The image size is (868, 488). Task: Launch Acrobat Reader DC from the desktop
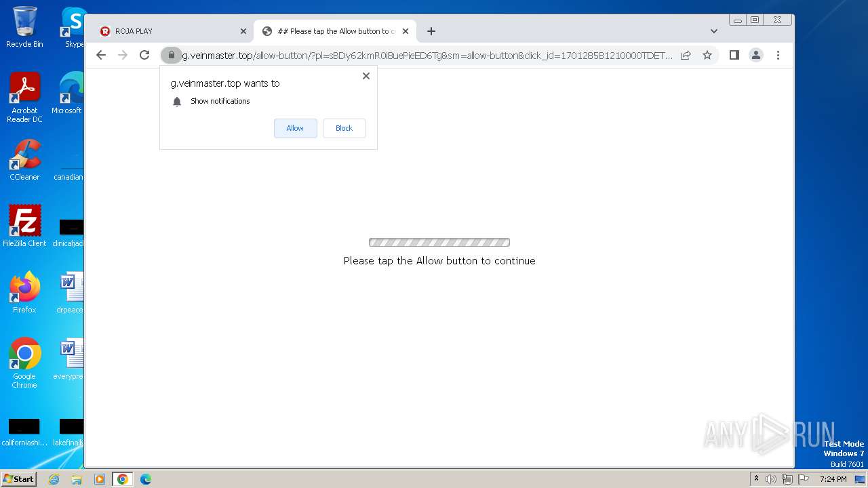pyautogui.click(x=24, y=98)
